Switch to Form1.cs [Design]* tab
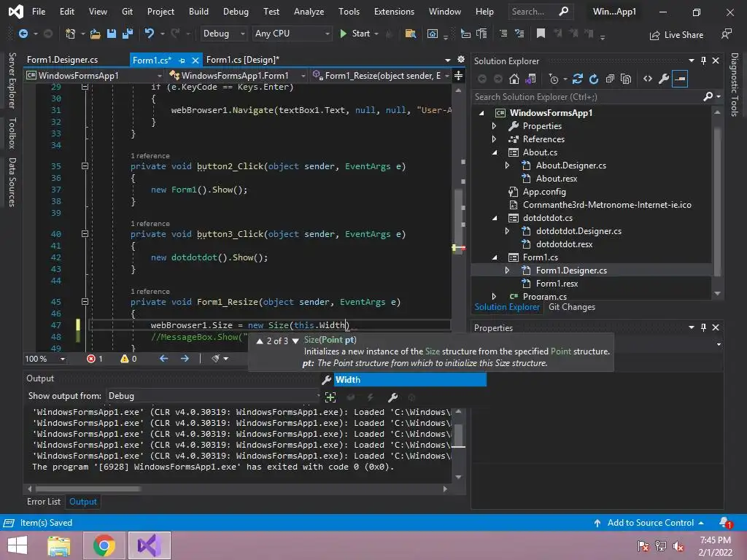Screen dimensions: 747x560 pyautogui.click(x=242, y=60)
